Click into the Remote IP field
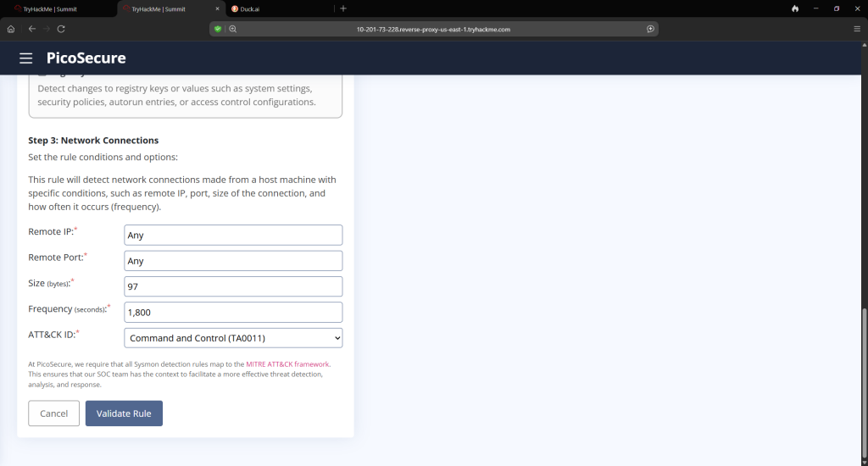The height and width of the screenshot is (466, 868). click(x=233, y=236)
